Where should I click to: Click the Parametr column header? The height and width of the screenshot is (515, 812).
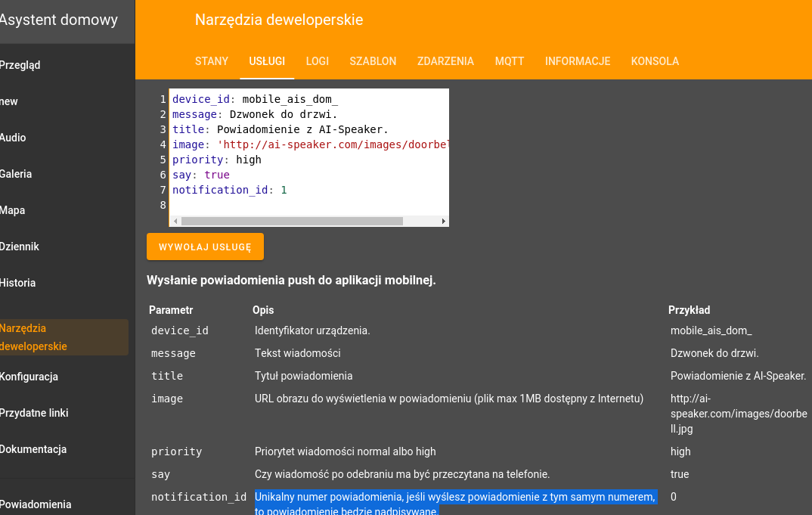pos(171,310)
